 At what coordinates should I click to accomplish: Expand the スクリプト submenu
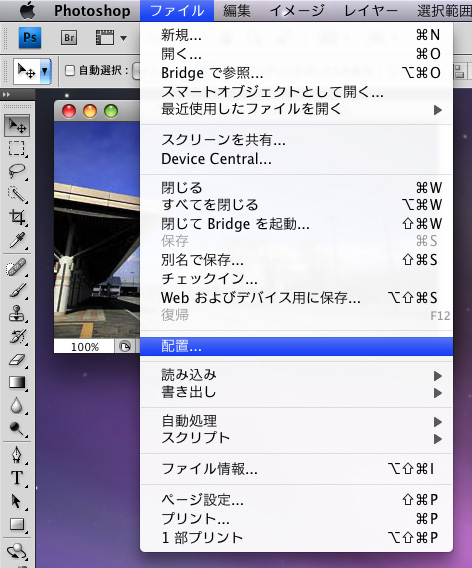[438, 439]
